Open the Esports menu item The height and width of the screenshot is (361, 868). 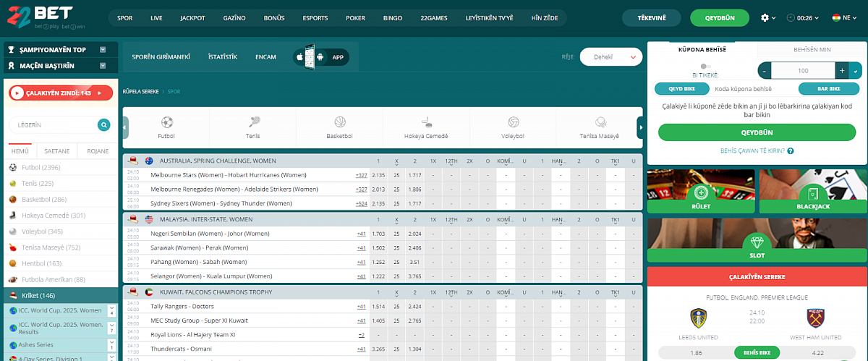coord(315,17)
